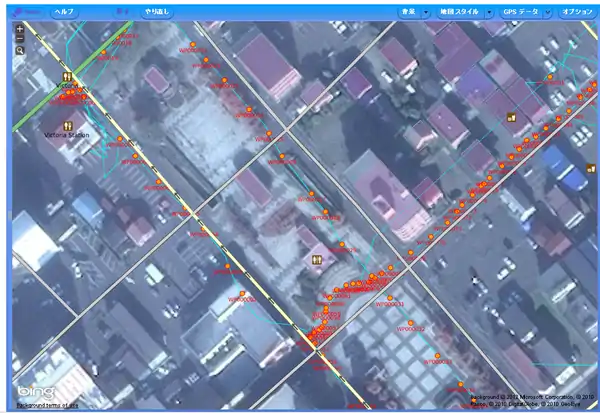Click the やり直し redo button
This screenshot has height=413, width=600.
(156, 10)
